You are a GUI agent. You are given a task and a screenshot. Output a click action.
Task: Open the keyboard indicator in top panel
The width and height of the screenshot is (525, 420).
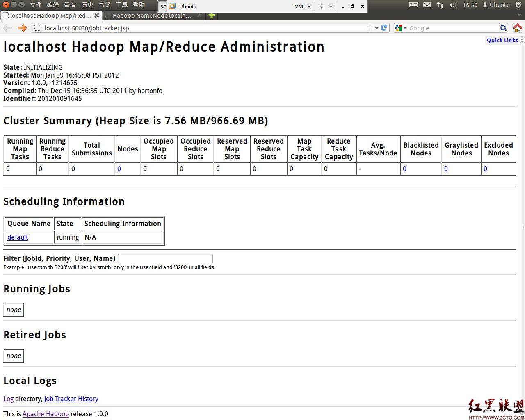click(x=413, y=5)
